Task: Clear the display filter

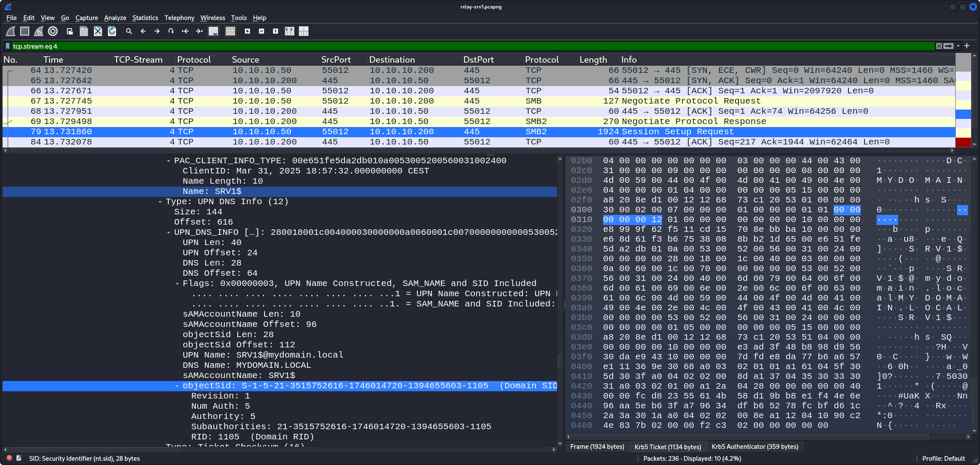Action: coord(939,46)
